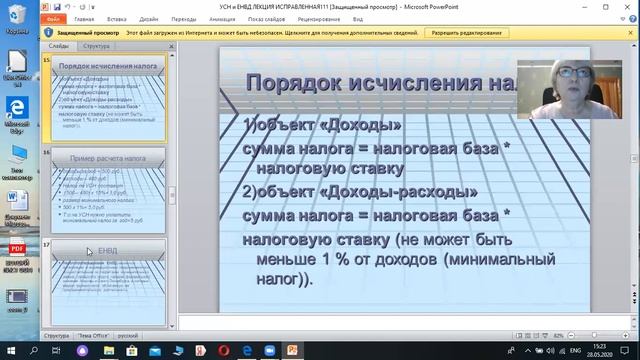Viewport: 640px width, 360px height.
Task: Start Slide Show from status bar icon
Action: [545, 336]
